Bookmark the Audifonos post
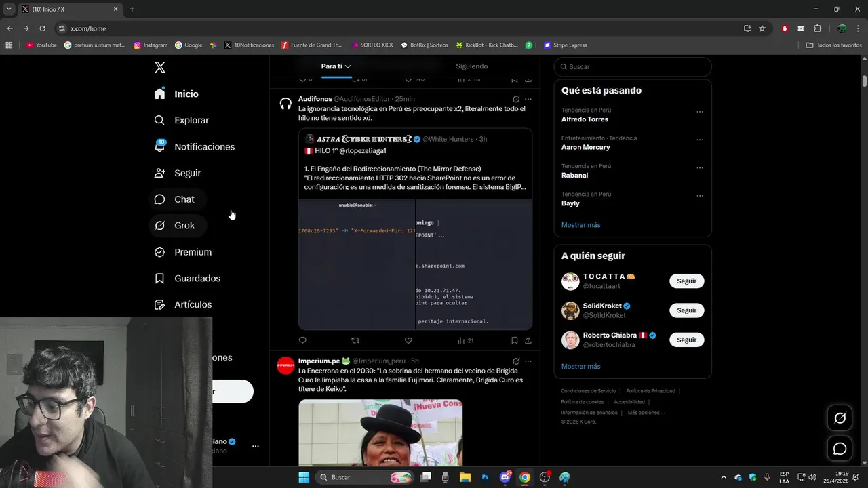This screenshot has width=868, height=488. [515, 340]
